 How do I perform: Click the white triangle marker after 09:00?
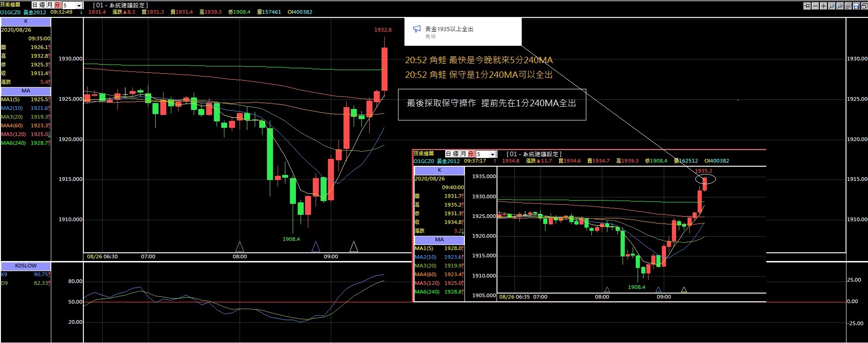point(354,247)
